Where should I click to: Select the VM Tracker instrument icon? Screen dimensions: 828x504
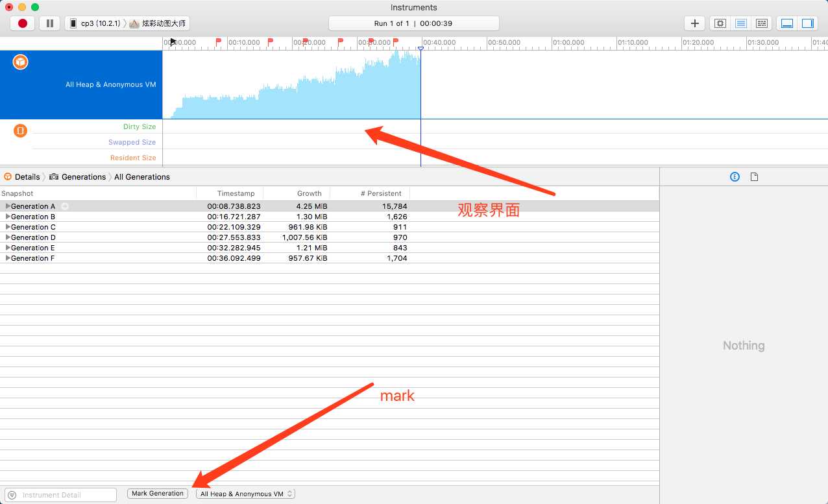(x=21, y=130)
